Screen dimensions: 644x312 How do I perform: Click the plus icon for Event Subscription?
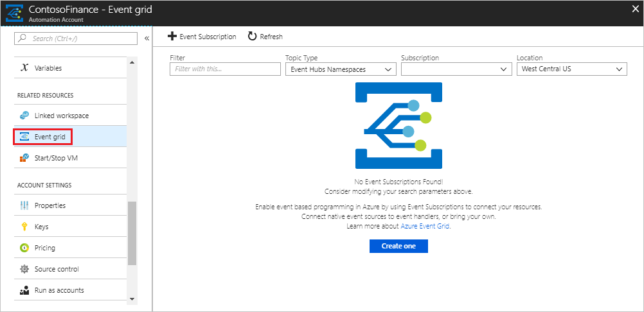click(172, 37)
